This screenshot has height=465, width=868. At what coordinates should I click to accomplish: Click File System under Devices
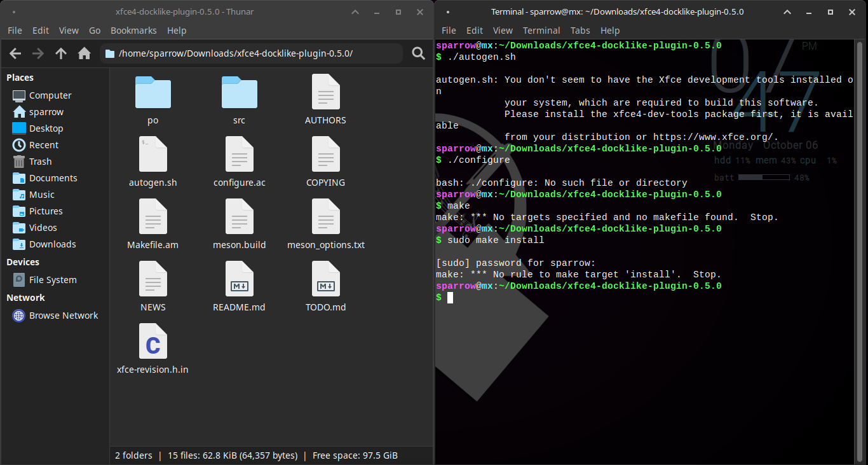52,280
